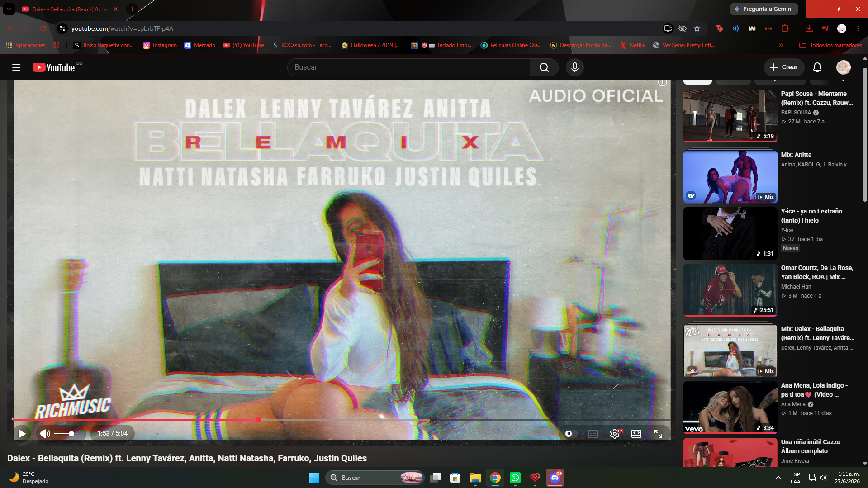868x488 pixels.
Task: Open the Chrome profile avatar
Action: (x=842, y=28)
